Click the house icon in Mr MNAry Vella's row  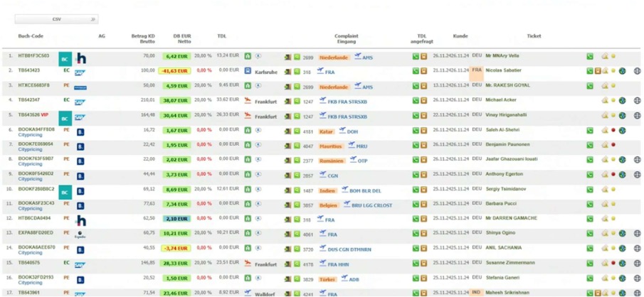[605, 56]
